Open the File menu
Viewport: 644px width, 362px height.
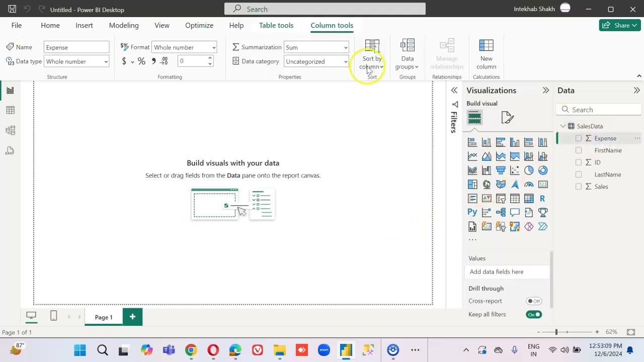17,25
